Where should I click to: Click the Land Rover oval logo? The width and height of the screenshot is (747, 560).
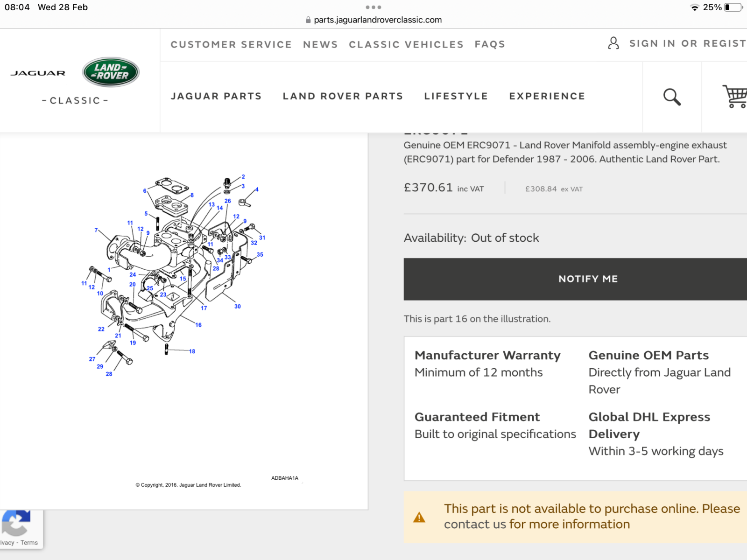[111, 72]
